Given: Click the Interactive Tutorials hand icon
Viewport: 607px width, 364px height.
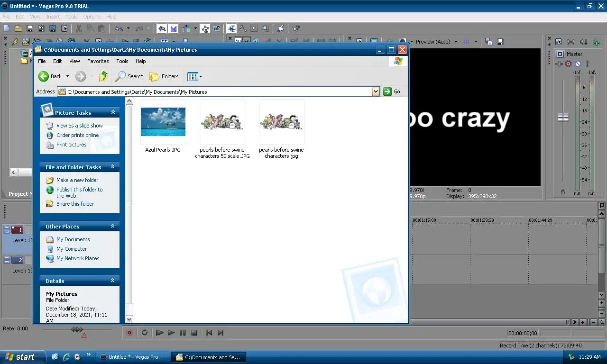Looking at the screenshot, I should (x=280, y=28).
